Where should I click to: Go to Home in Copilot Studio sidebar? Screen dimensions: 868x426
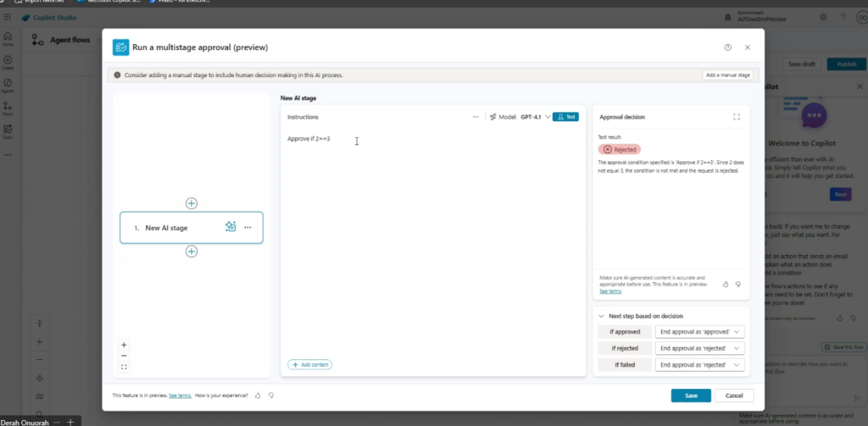pyautogui.click(x=8, y=39)
